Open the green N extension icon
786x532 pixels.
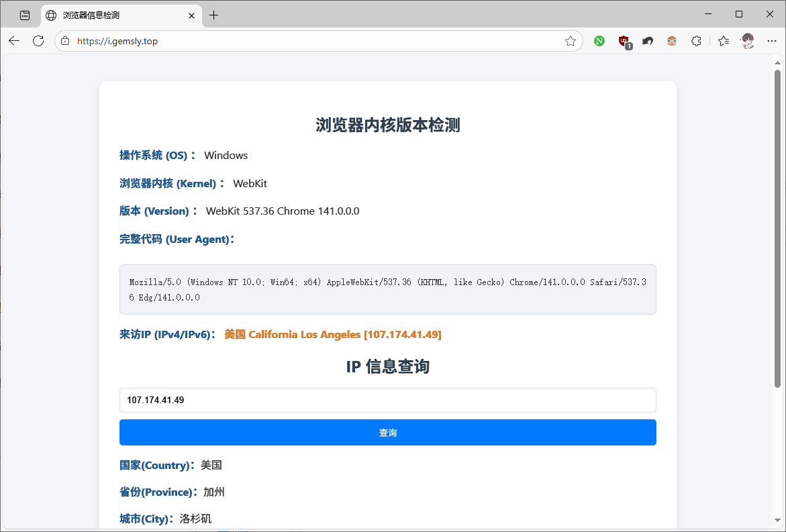[x=599, y=41]
